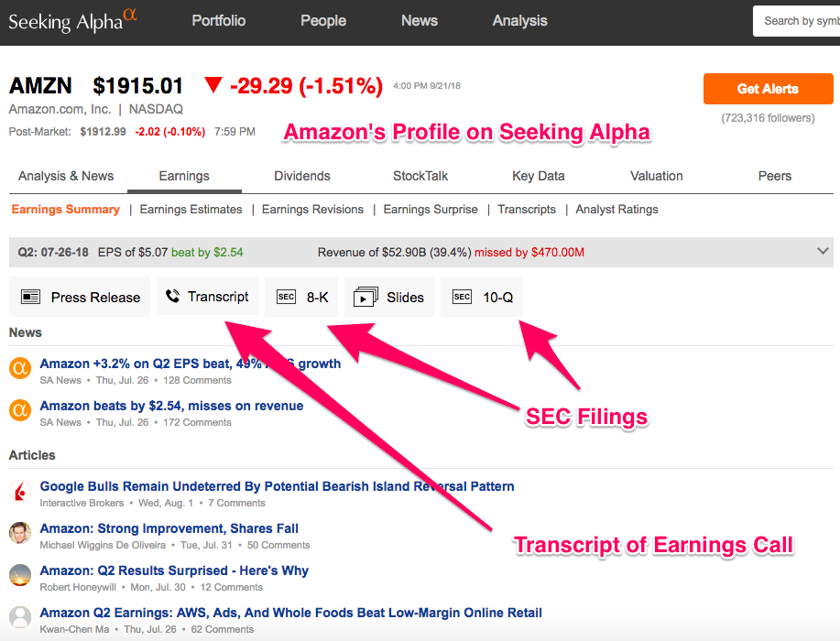Image resolution: width=840 pixels, height=641 pixels.
Task: Click the Seeking Alpha logo
Action: (73, 21)
